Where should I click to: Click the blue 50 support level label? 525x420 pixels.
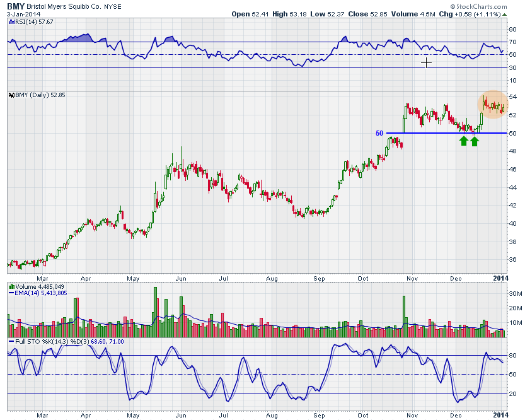click(x=379, y=133)
